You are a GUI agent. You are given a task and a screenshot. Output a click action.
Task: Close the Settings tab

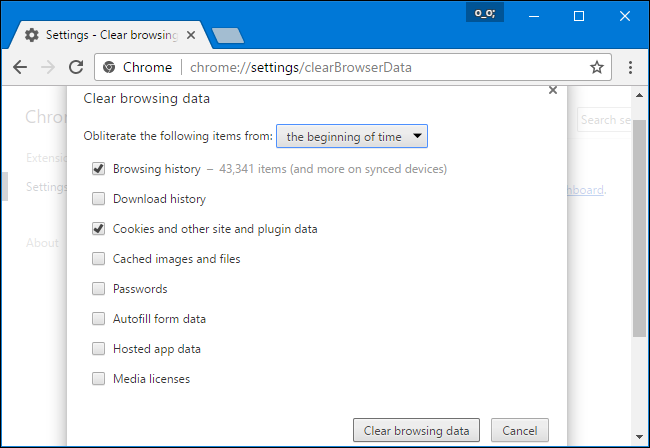(193, 35)
